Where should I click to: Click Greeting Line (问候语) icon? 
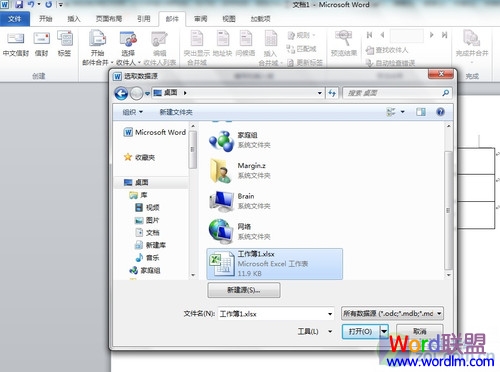tap(245, 43)
